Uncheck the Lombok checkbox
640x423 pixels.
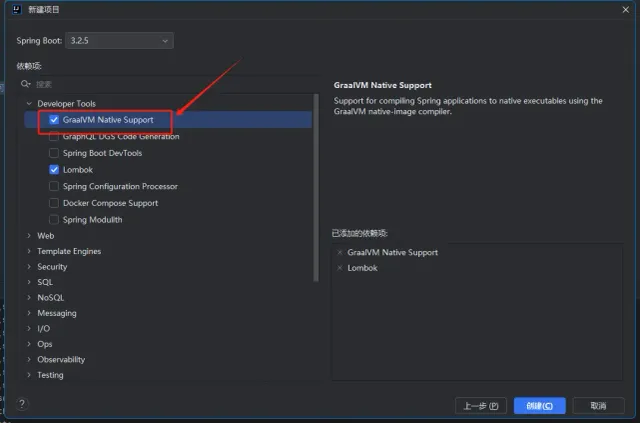(54, 169)
